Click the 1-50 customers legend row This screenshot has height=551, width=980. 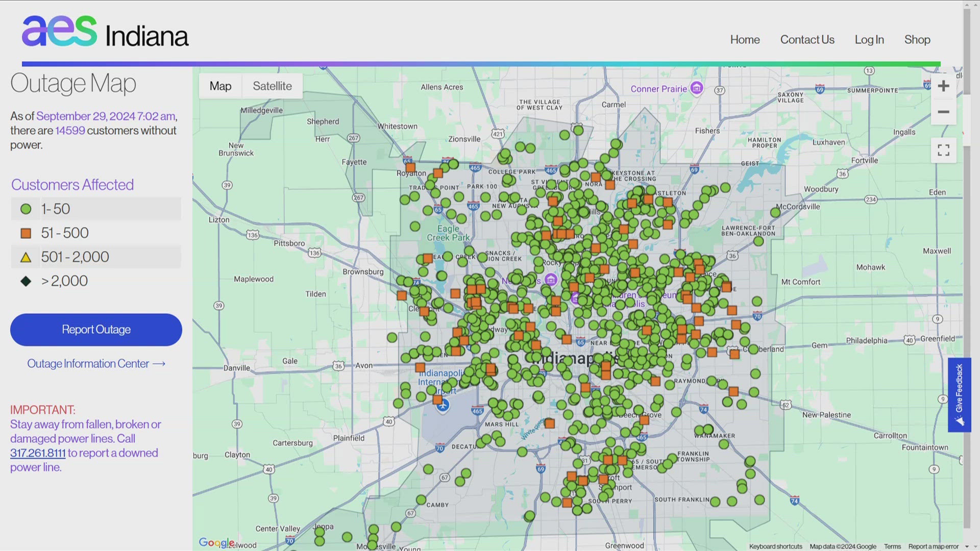[96, 209]
